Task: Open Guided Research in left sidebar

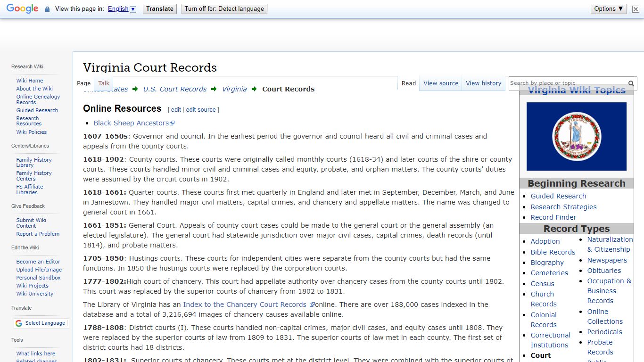Action: coord(37,110)
